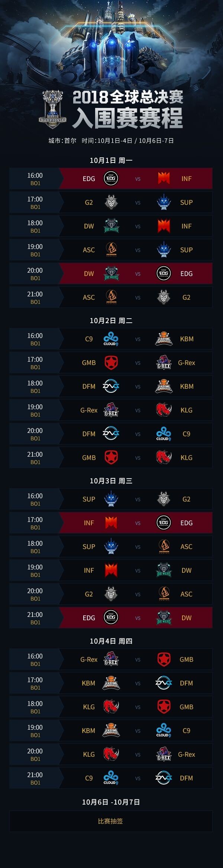Click the KLG rhino logo in October 2 19:00 match
The image size is (223, 868).
click(x=164, y=410)
